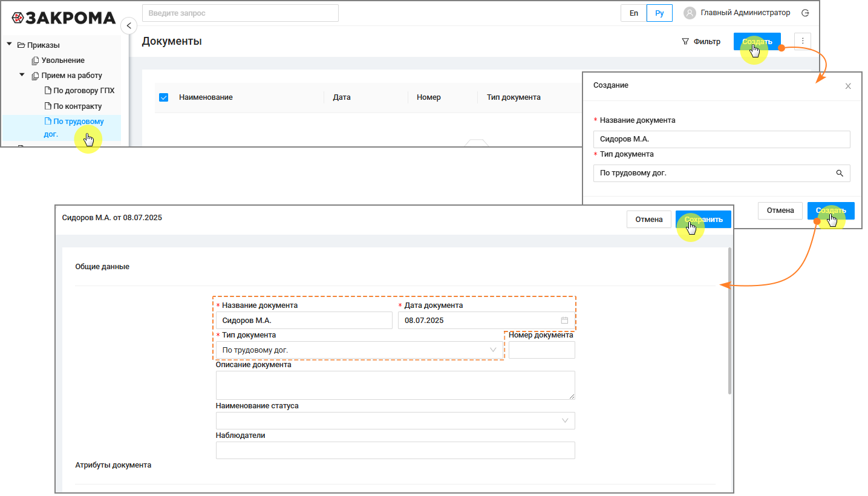Open the three-dot more options menu
868x496 pixels.
(803, 41)
